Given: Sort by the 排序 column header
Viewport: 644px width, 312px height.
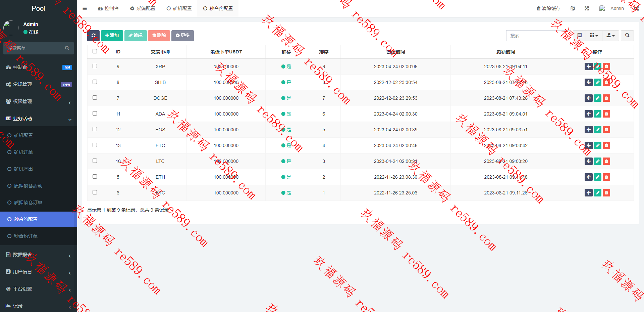Looking at the screenshot, I should [x=324, y=52].
